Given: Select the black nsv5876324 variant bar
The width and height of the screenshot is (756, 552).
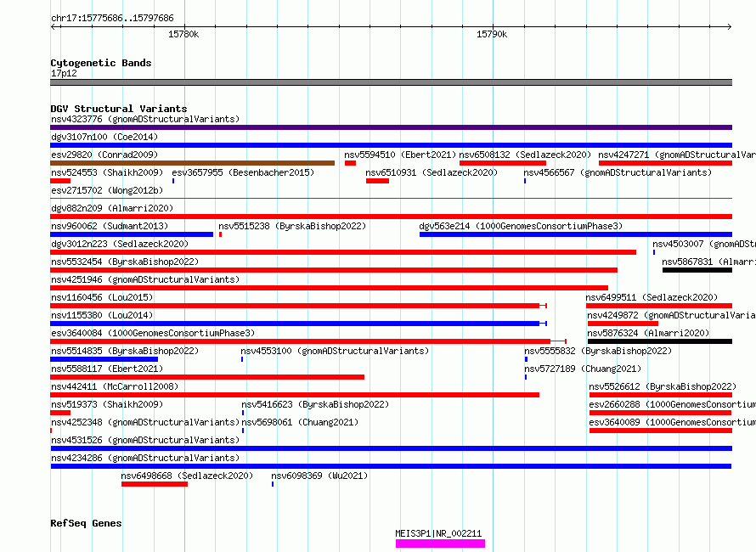Looking at the screenshot, I should pyautogui.click(x=659, y=341).
